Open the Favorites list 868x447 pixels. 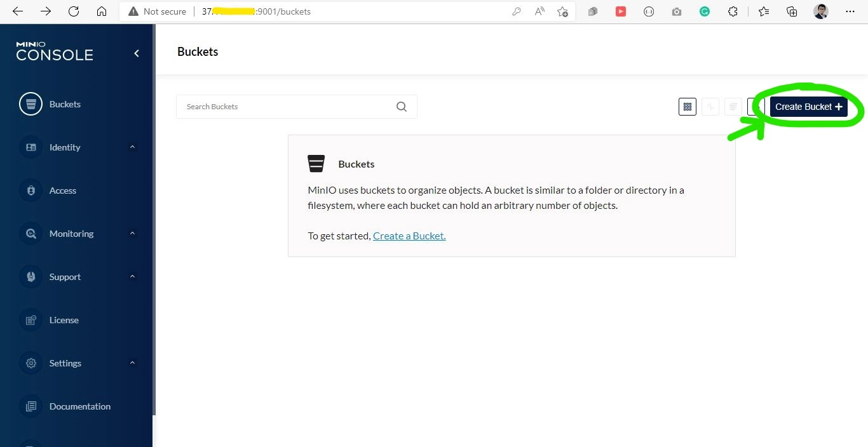click(x=764, y=11)
